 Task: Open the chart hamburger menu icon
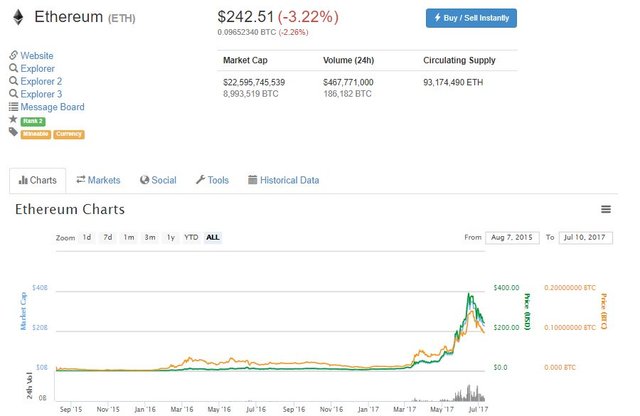coord(606,209)
